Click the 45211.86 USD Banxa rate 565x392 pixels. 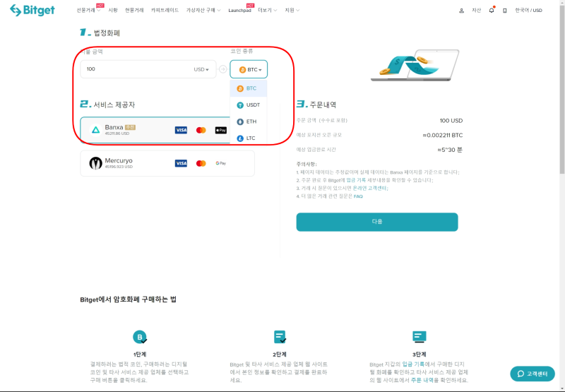(x=117, y=133)
